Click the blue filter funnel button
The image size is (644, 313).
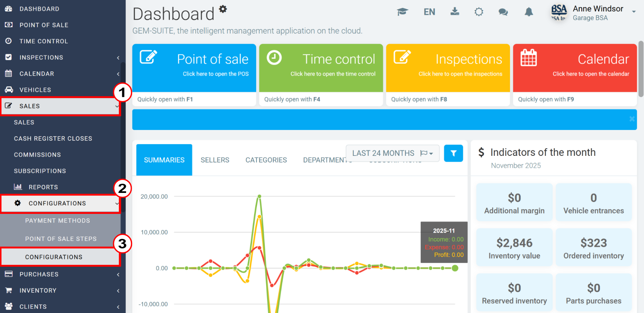point(453,153)
